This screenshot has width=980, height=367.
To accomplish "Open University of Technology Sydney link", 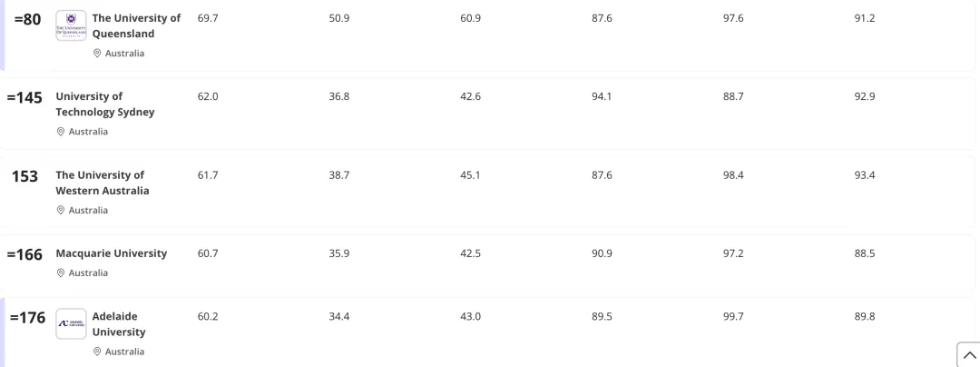I will 105,104.
